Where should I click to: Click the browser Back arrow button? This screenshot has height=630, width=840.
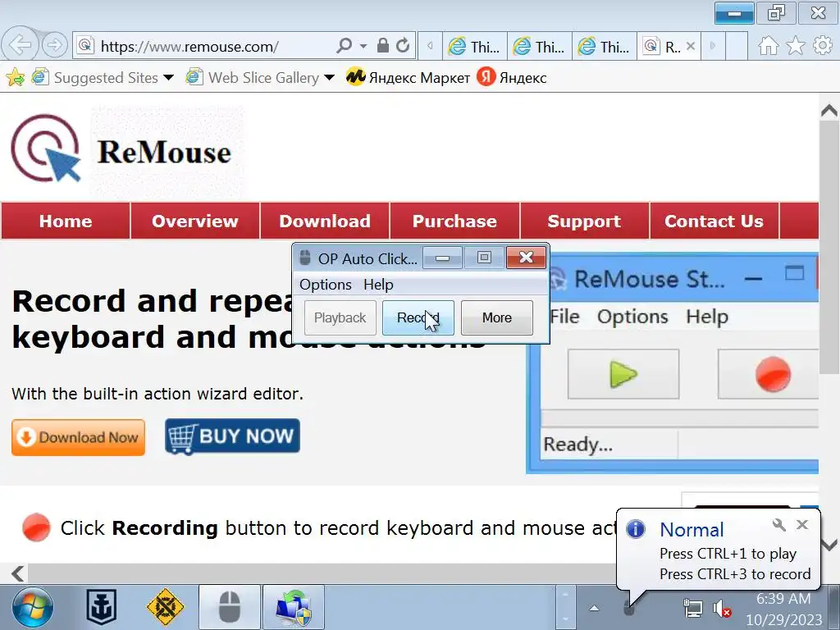pyautogui.click(x=20, y=45)
